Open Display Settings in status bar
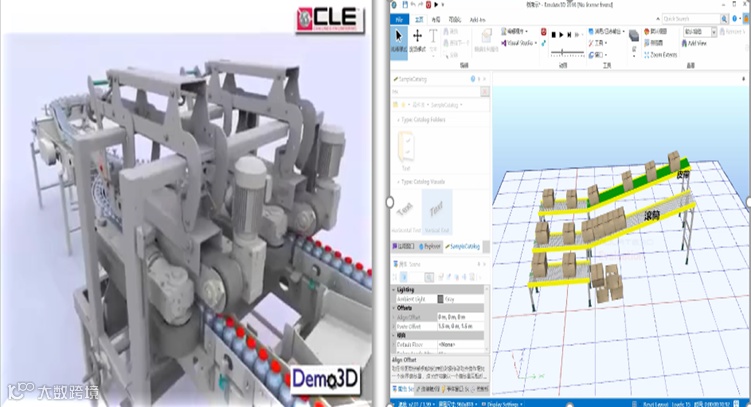 pyautogui.click(x=501, y=404)
